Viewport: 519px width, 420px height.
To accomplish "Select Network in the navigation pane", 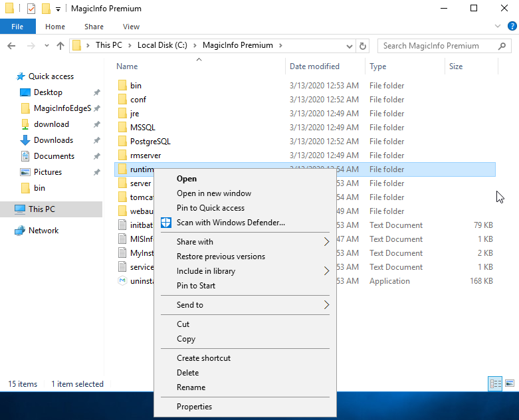I will pos(43,231).
